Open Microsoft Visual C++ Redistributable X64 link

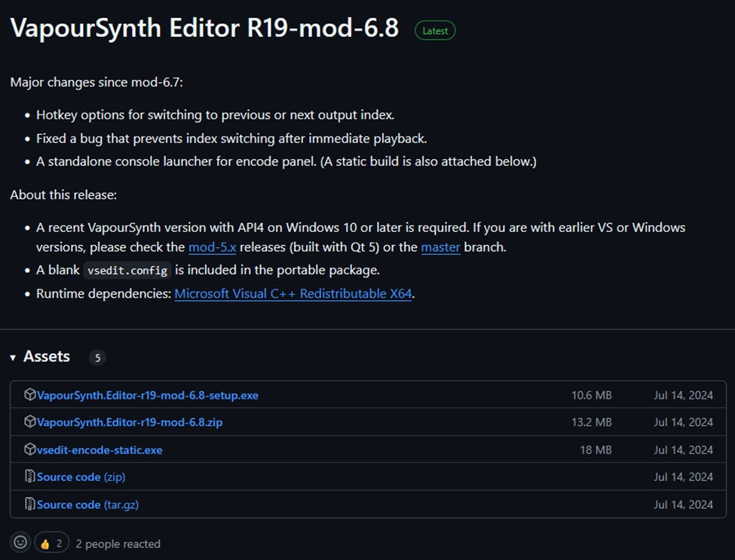(293, 293)
